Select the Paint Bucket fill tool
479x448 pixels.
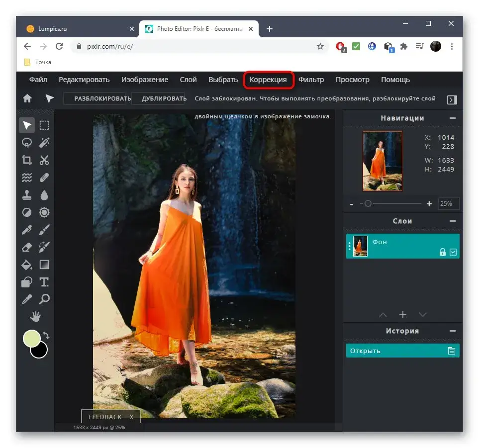(x=27, y=265)
